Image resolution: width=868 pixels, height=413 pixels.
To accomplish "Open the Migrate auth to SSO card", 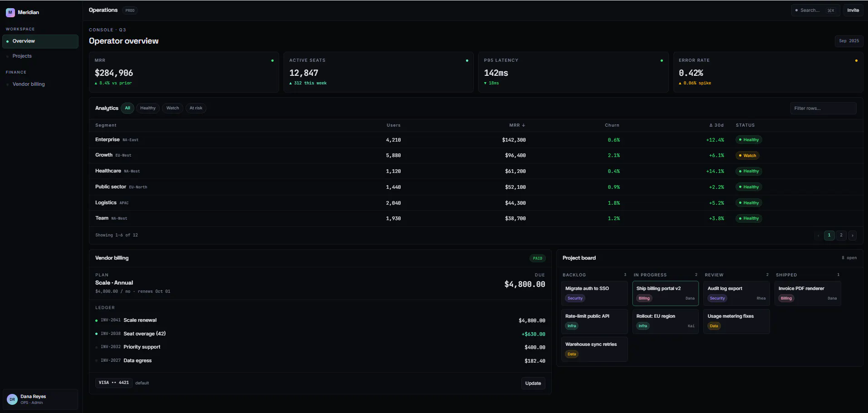I will point(594,294).
